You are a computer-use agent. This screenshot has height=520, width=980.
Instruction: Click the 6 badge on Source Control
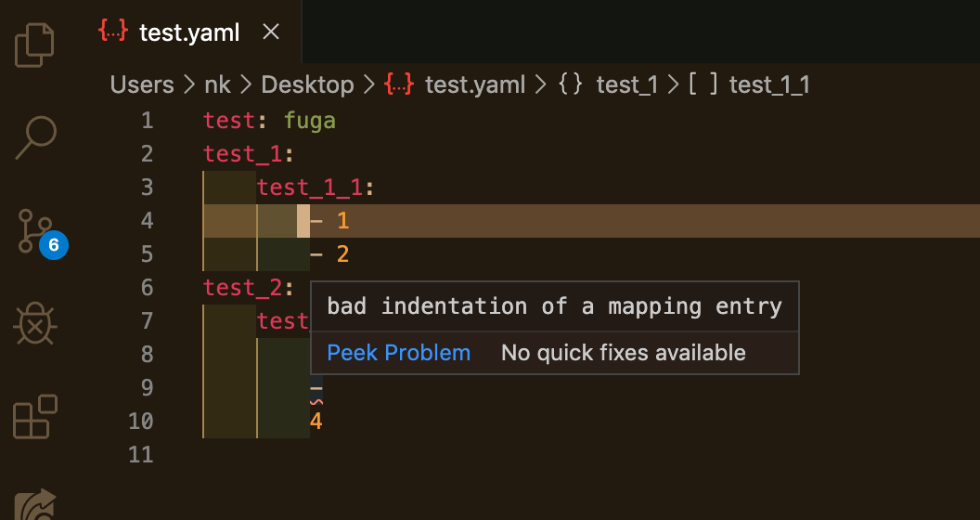point(54,245)
